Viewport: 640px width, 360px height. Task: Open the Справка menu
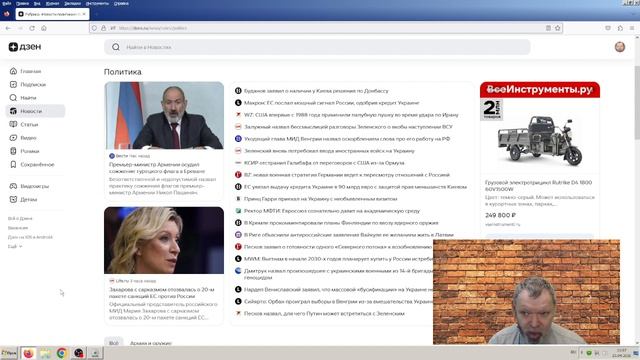point(121,3)
